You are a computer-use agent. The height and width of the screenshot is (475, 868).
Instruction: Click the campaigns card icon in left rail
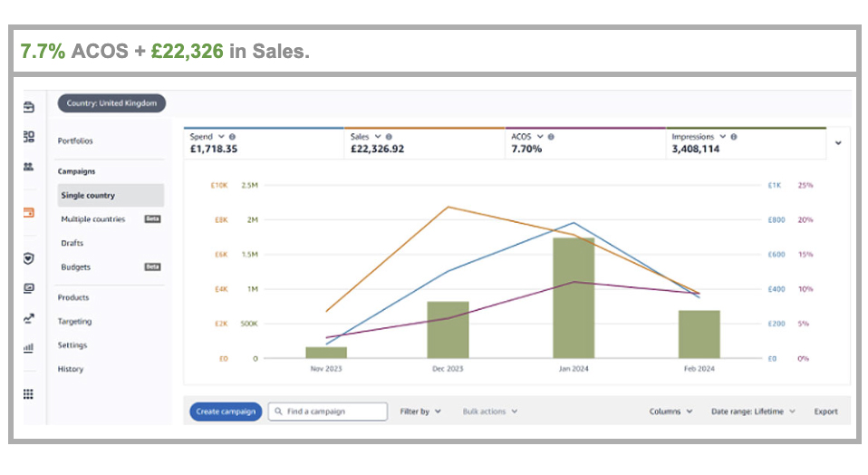[x=29, y=213]
